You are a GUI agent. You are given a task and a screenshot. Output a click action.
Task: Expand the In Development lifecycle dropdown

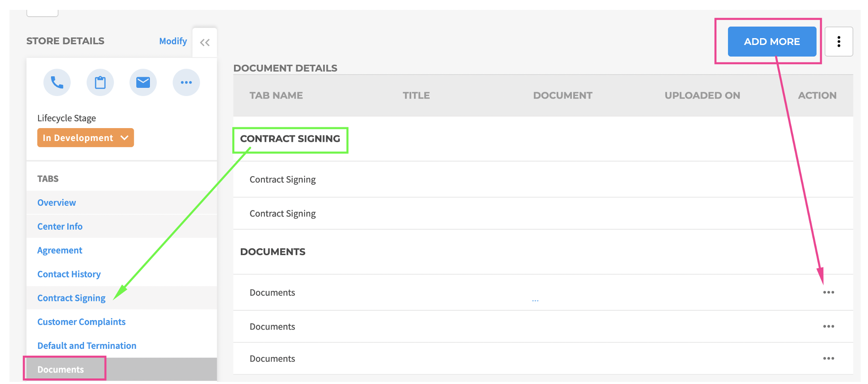pyautogui.click(x=86, y=138)
